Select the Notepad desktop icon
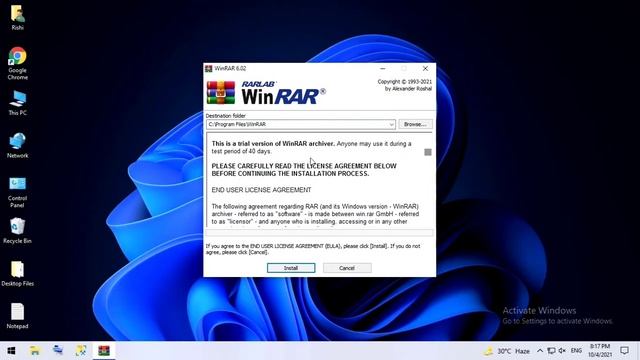The image size is (640, 360). (17, 316)
